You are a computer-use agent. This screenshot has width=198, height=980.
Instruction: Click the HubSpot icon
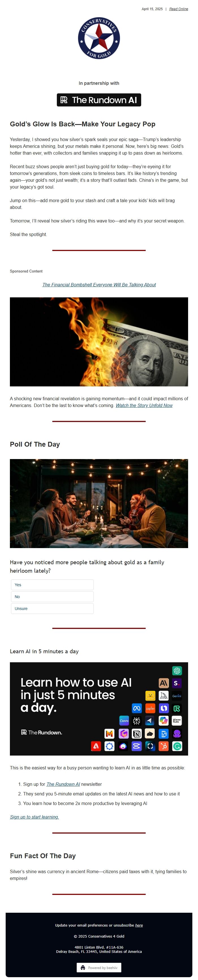[x=164, y=746]
